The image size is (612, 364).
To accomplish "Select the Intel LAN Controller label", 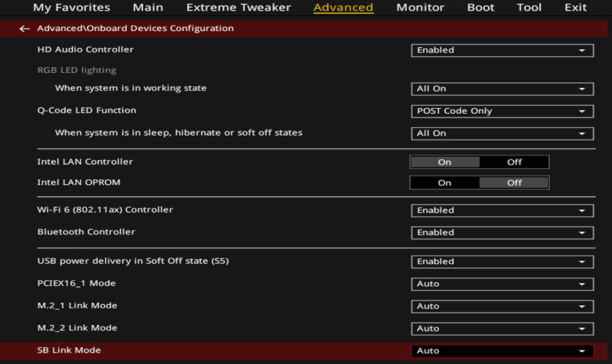I will (85, 162).
